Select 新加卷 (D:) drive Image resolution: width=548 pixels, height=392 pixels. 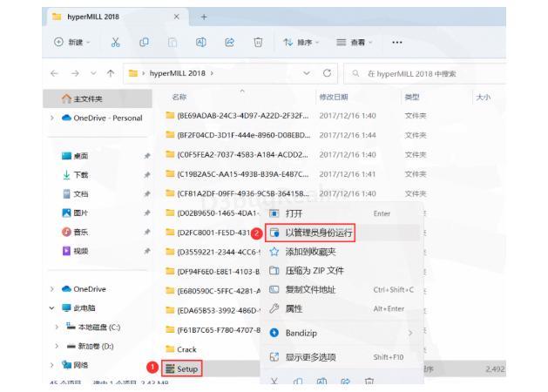pyautogui.click(x=96, y=346)
